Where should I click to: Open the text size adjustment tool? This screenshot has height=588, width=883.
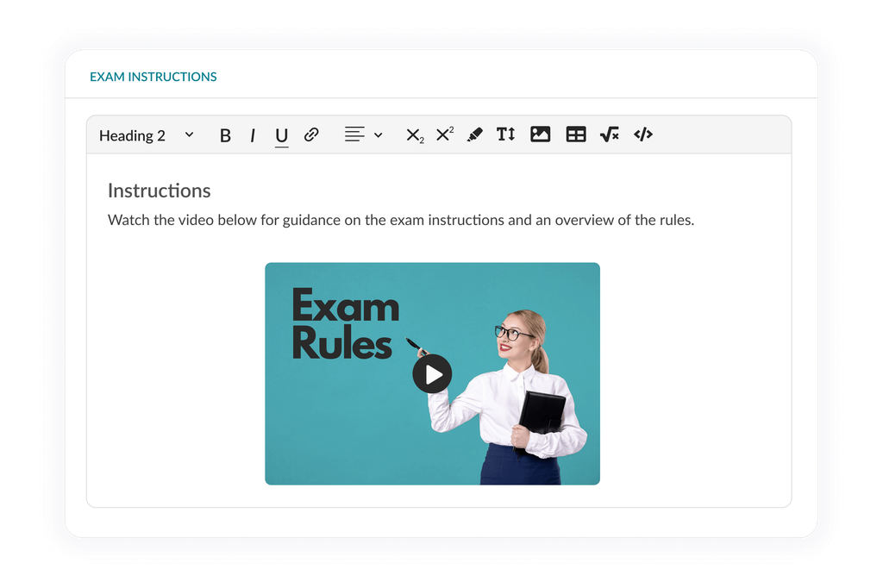505,134
